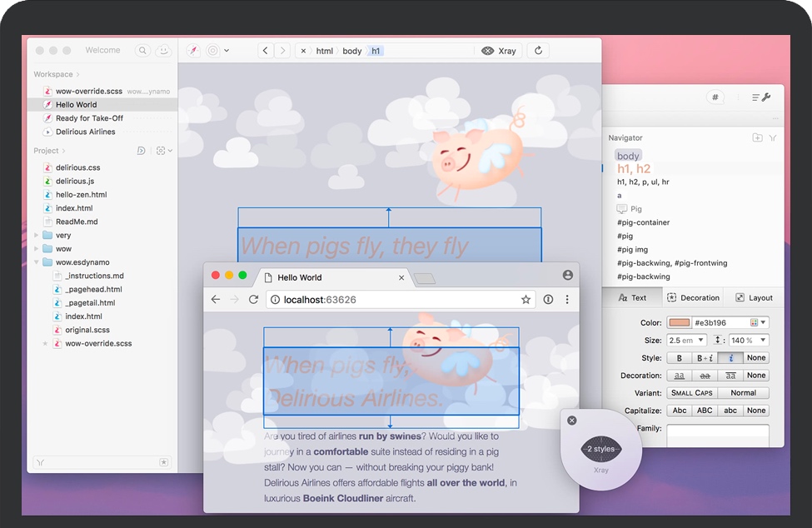Click the add style icon in Navigator

point(757,138)
